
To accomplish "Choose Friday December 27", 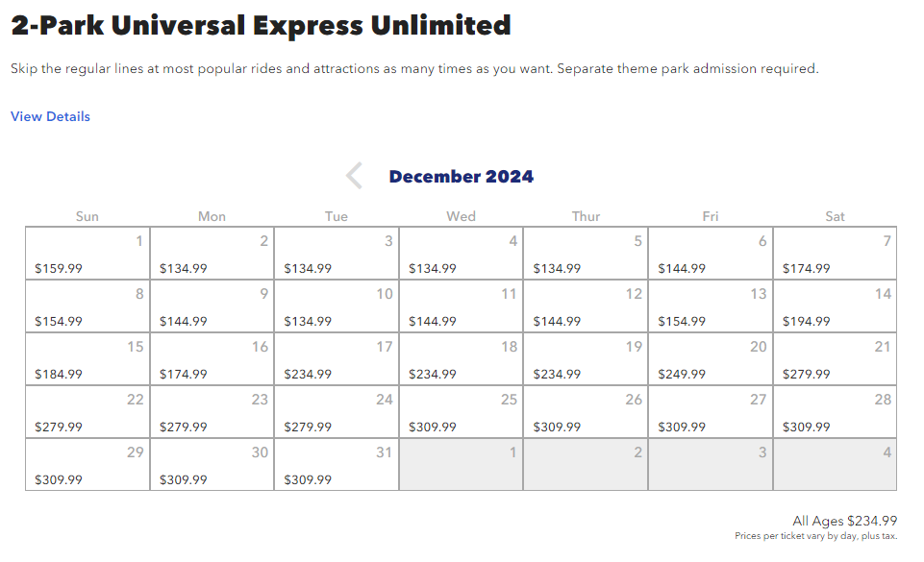I will [710, 412].
